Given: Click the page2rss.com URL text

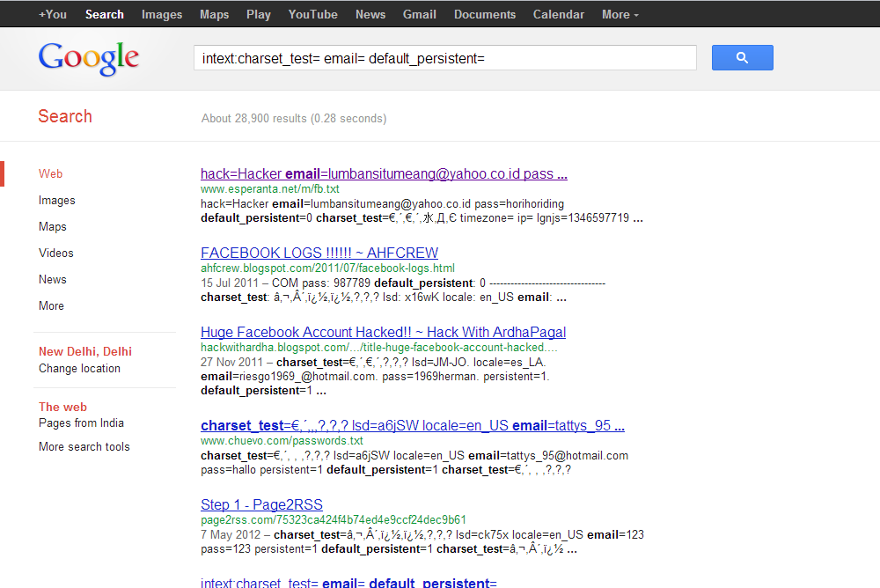Looking at the screenshot, I should (x=334, y=520).
